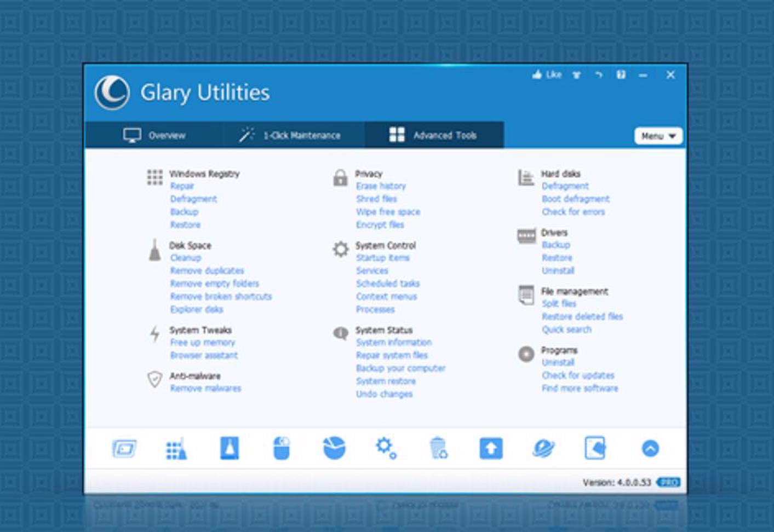
Task: Click the Anti-malware shield icon
Action: 155,379
